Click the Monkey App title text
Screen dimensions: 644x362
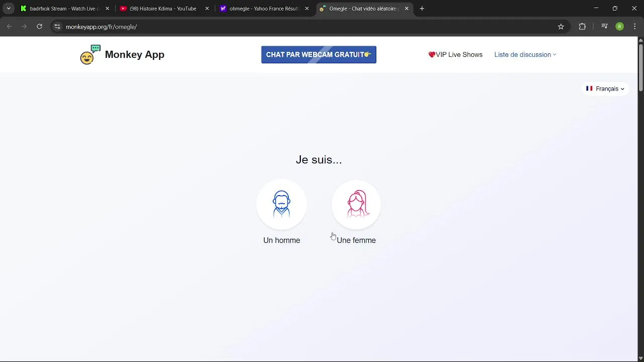(x=134, y=55)
